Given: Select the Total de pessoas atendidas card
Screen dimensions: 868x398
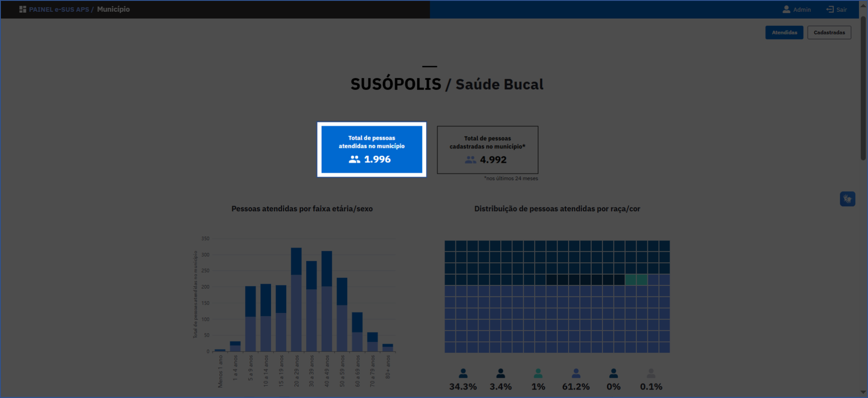Looking at the screenshot, I should (371, 149).
